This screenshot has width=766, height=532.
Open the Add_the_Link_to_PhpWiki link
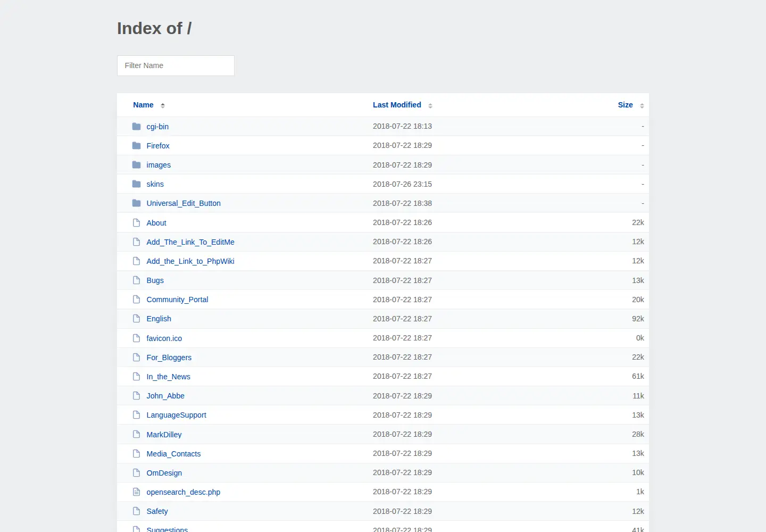point(190,261)
